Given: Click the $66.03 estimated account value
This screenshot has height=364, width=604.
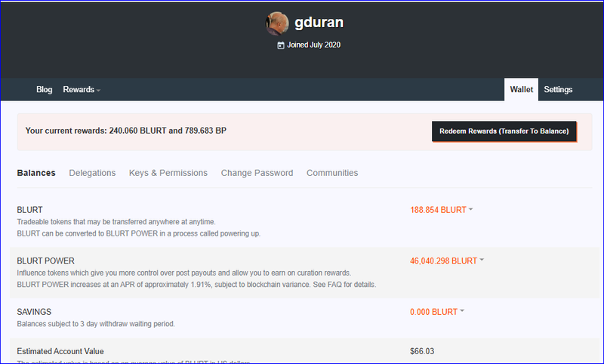Looking at the screenshot, I should coord(422,351).
